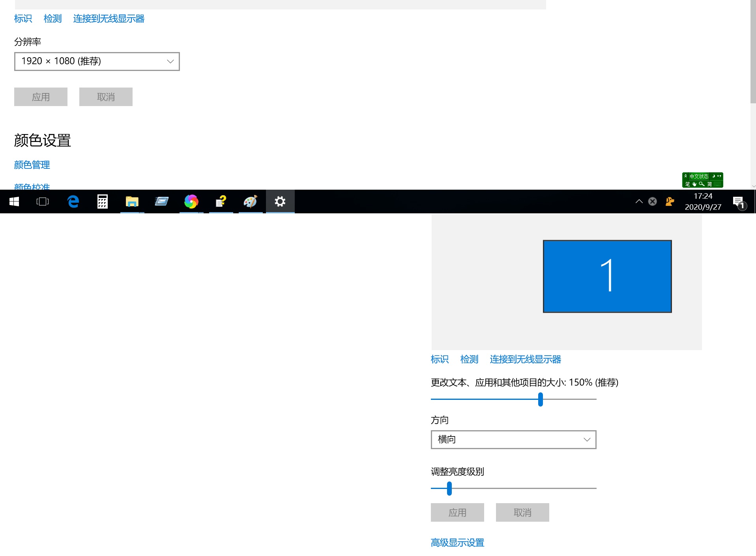
Task: Open Task View from the taskbar
Action: 43,202
